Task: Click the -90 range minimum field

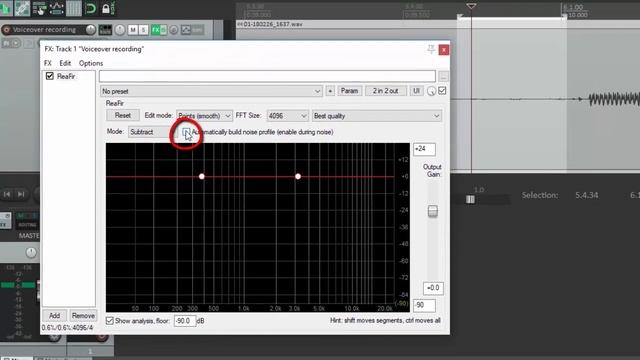Action: pos(424,305)
